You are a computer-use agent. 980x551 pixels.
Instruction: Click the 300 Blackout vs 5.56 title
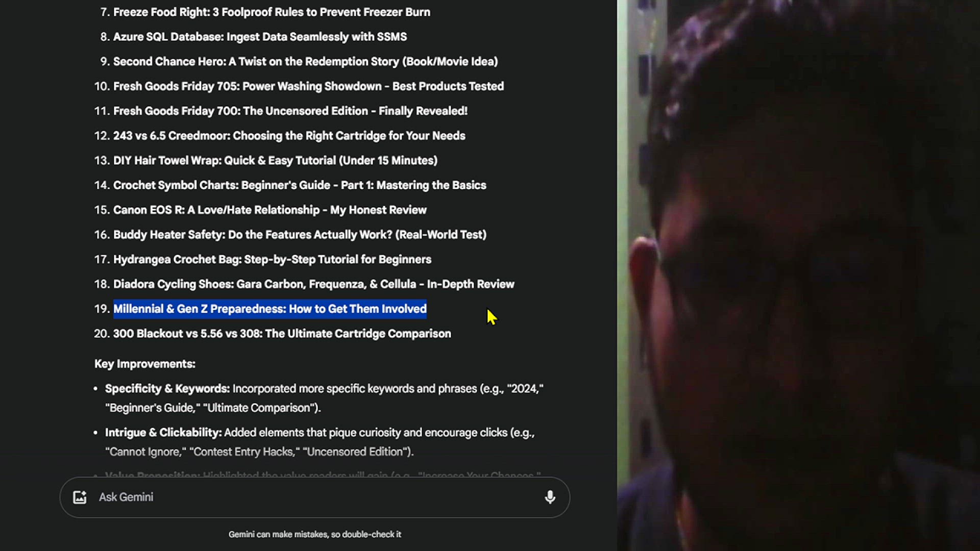282,334
